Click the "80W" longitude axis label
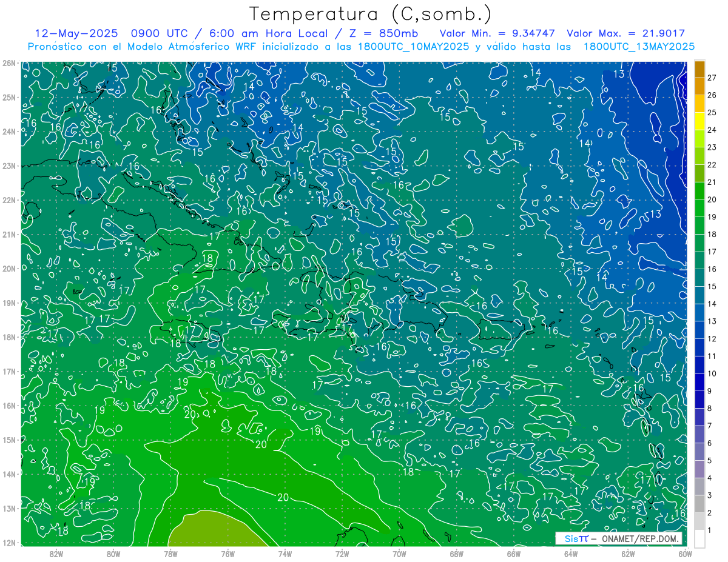Viewport: 728px width, 562px height. [113, 554]
